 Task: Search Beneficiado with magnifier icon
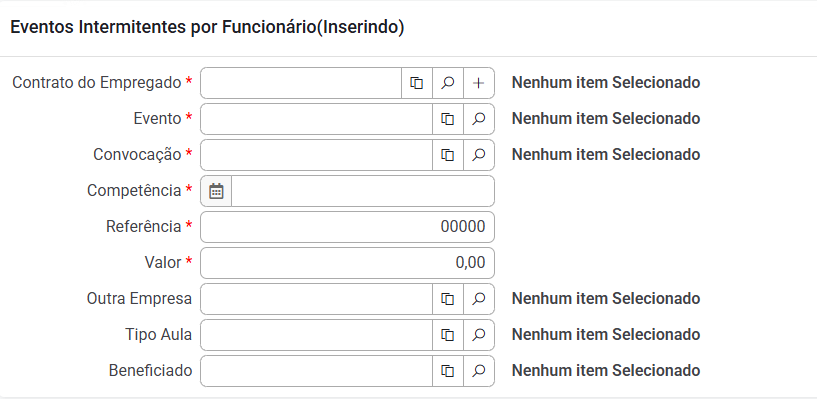pos(478,371)
